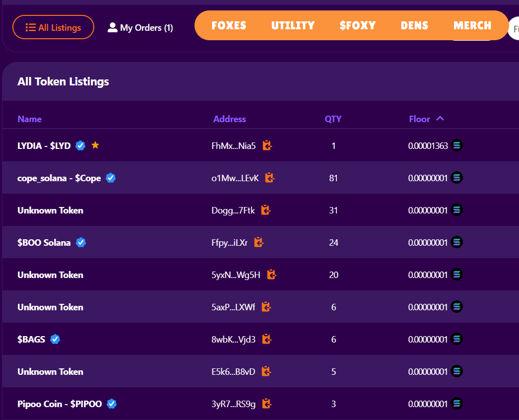Click the gold star beside LYDIA - $LYD

click(95, 145)
